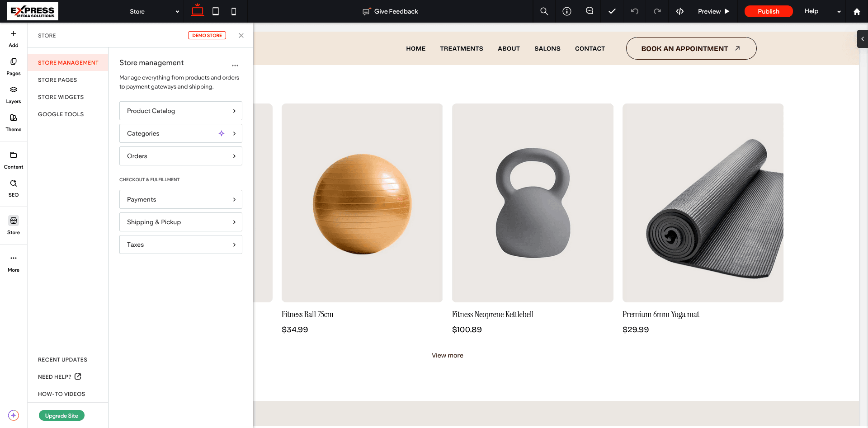The height and width of the screenshot is (428, 868).
Task: Switch to tablet device view
Action: pos(216,11)
